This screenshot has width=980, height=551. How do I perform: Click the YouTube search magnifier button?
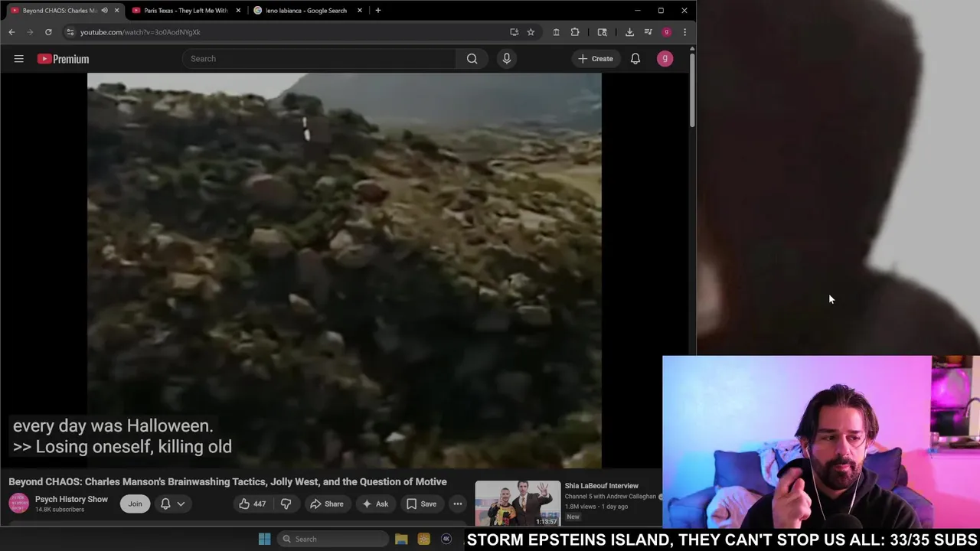(472, 59)
